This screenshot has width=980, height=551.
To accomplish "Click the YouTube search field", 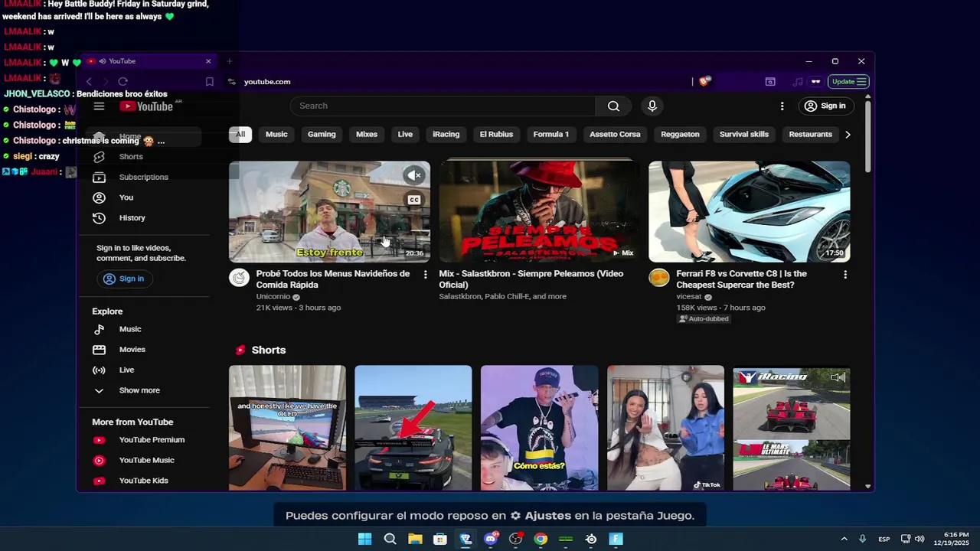I will 443,106.
